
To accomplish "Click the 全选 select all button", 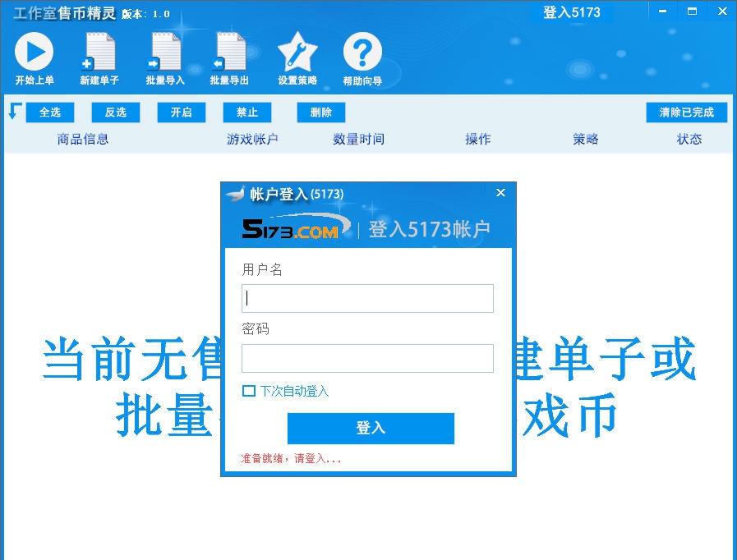I will pos(49,112).
